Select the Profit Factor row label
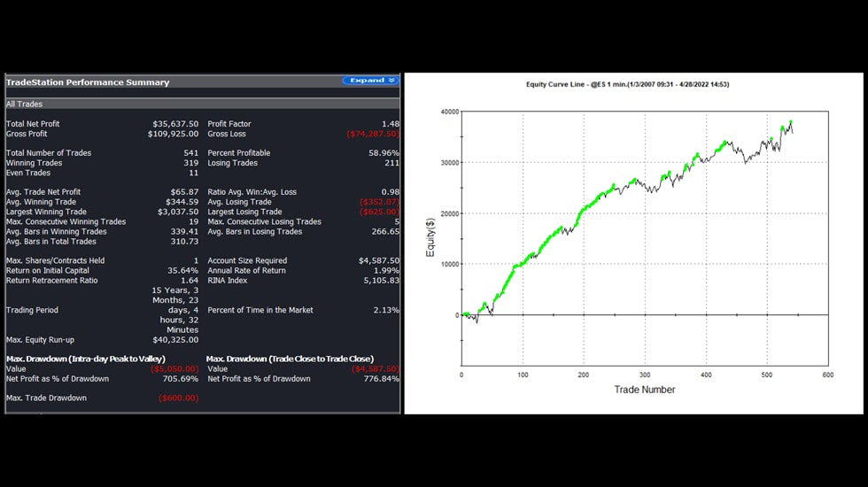Screen dimensions: 868x487 click(229, 124)
